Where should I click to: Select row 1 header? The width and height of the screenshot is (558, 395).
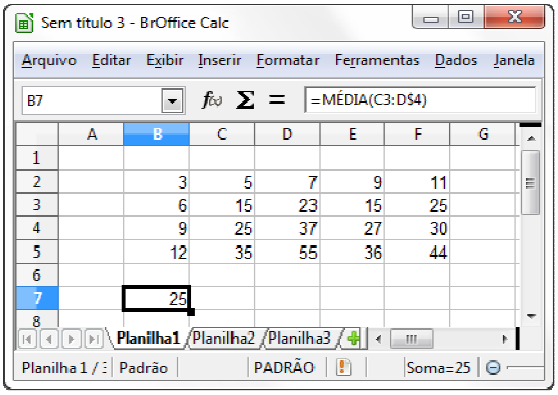pyautogui.click(x=37, y=158)
